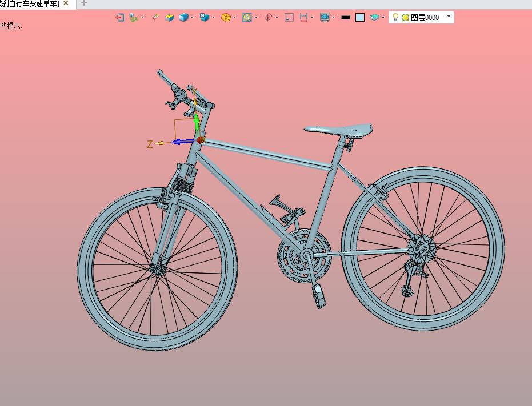Open the layers icon dropdown arrow
This screenshot has height=406, width=532.
click(x=383, y=17)
